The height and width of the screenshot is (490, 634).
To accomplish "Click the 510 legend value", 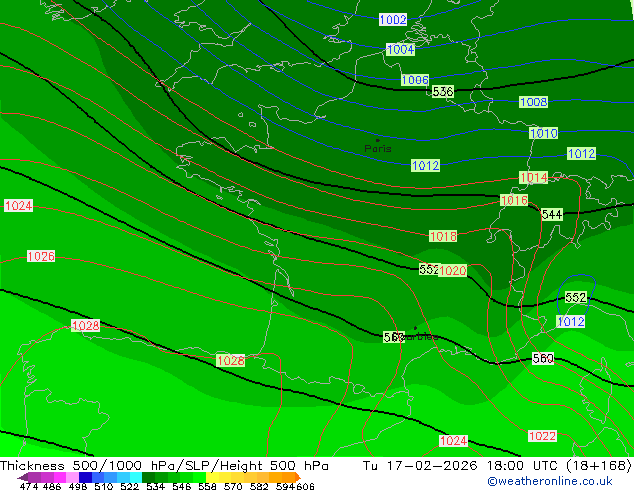I will coord(104,486).
